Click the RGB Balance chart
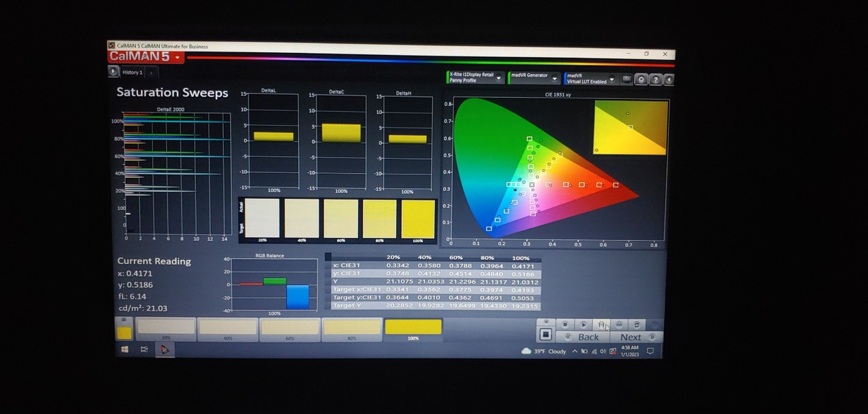Viewport: 868px width, 414px height. (x=273, y=284)
